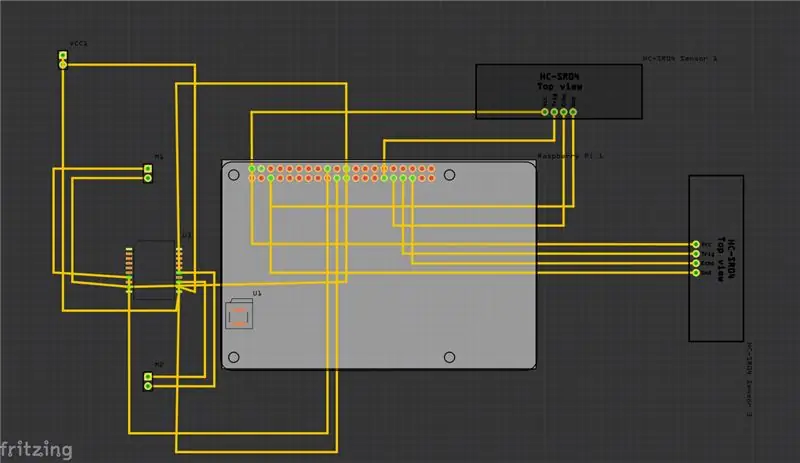Select the gray Raspberry Pi board outline
The height and width of the screenshot is (463, 800).
[x=379, y=265]
